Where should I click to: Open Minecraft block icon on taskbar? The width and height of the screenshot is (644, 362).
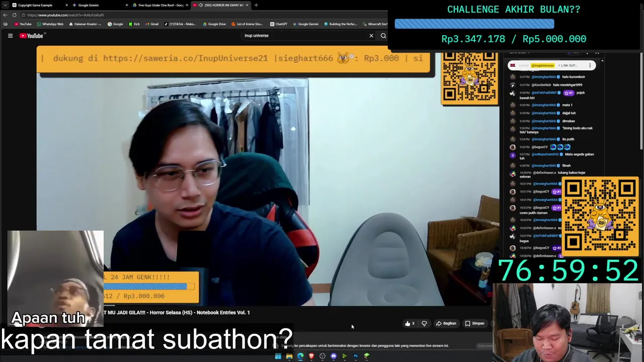click(367, 356)
